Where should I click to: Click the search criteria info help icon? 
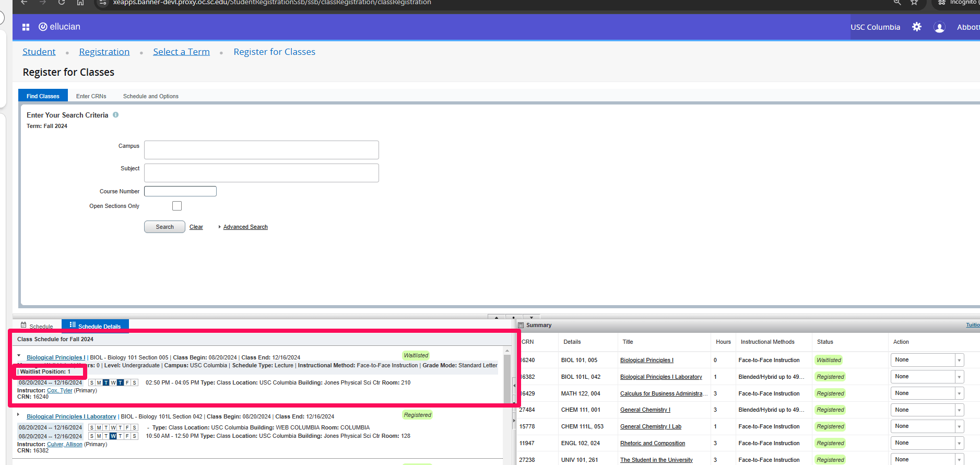(116, 115)
